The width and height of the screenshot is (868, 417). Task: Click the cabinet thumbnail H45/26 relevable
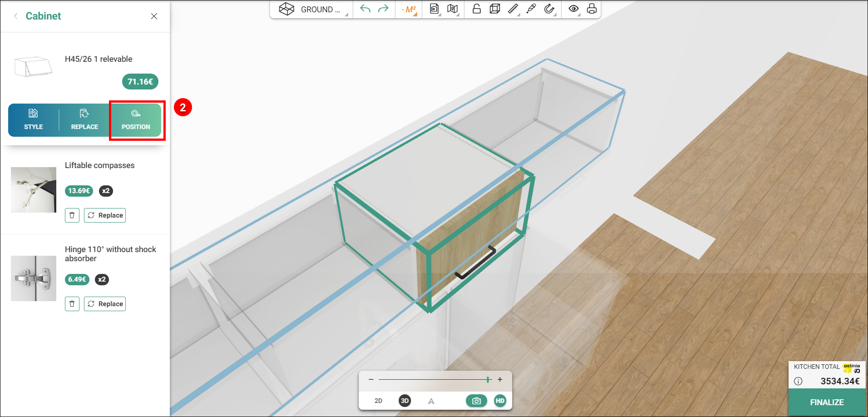tap(34, 67)
